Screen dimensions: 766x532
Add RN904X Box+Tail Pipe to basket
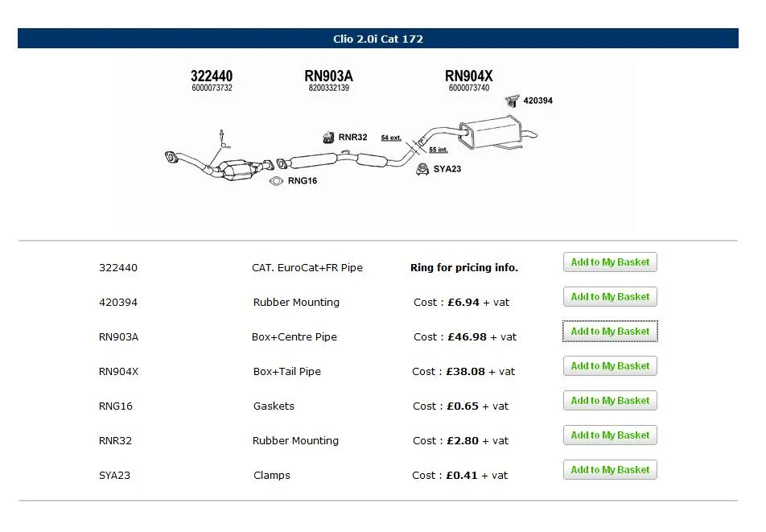pyautogui.click(x=610, y=366)
